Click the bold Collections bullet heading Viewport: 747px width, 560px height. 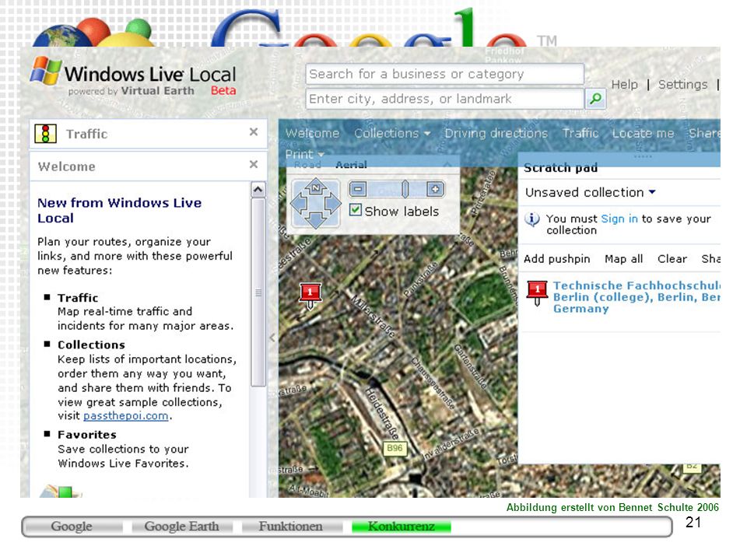[92, 345]
